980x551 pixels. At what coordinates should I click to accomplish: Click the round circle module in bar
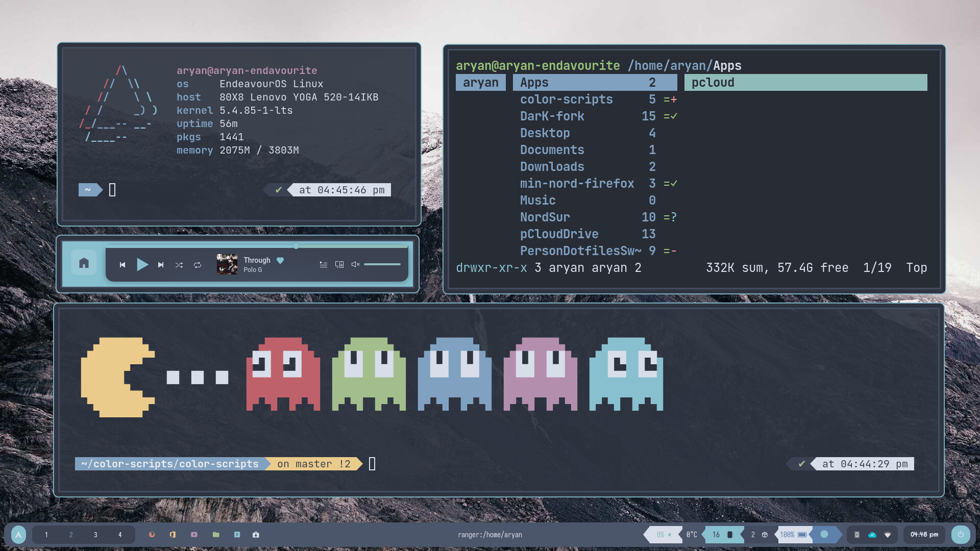tap(824, 534)
